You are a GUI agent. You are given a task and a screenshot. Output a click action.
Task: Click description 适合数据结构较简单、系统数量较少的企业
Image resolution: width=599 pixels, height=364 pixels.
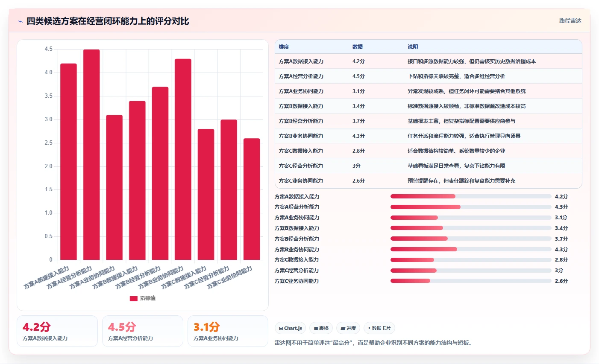point(456,151)
